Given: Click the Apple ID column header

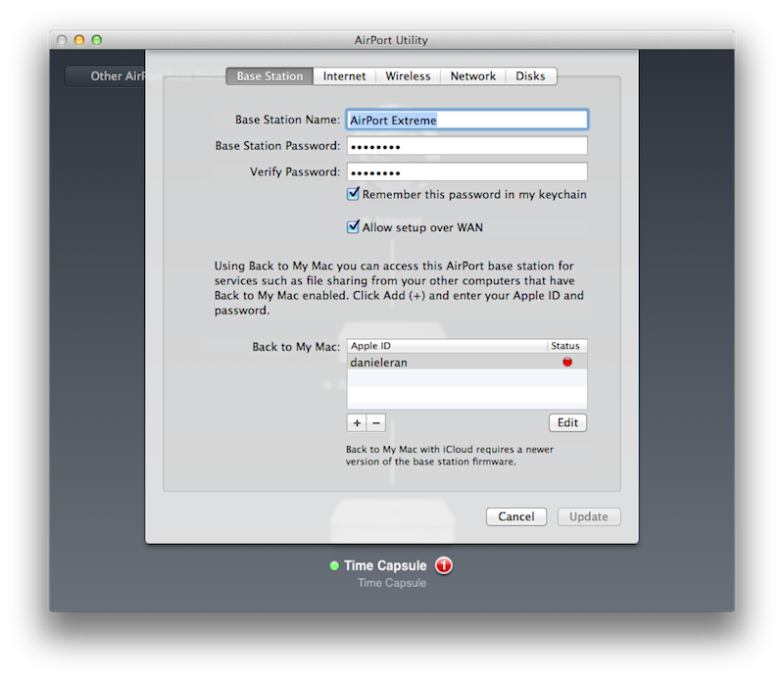Looking at the screenshot, I should [447, 346].
